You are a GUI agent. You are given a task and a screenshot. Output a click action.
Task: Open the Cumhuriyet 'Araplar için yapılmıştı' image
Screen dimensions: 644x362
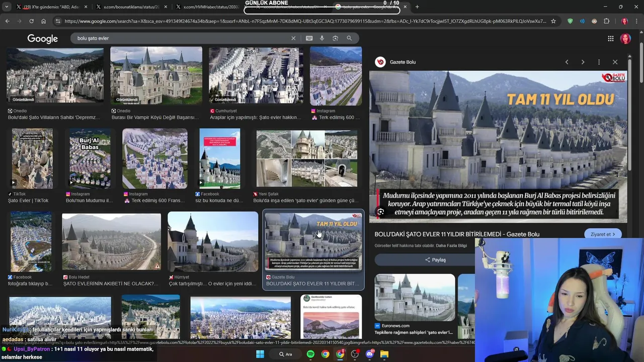[x=256, y=75]
